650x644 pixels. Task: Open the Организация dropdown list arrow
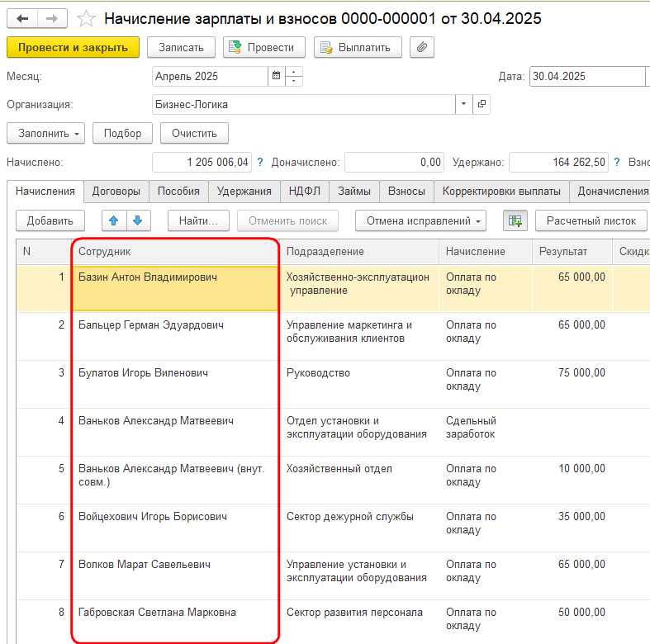coord(464,104)
